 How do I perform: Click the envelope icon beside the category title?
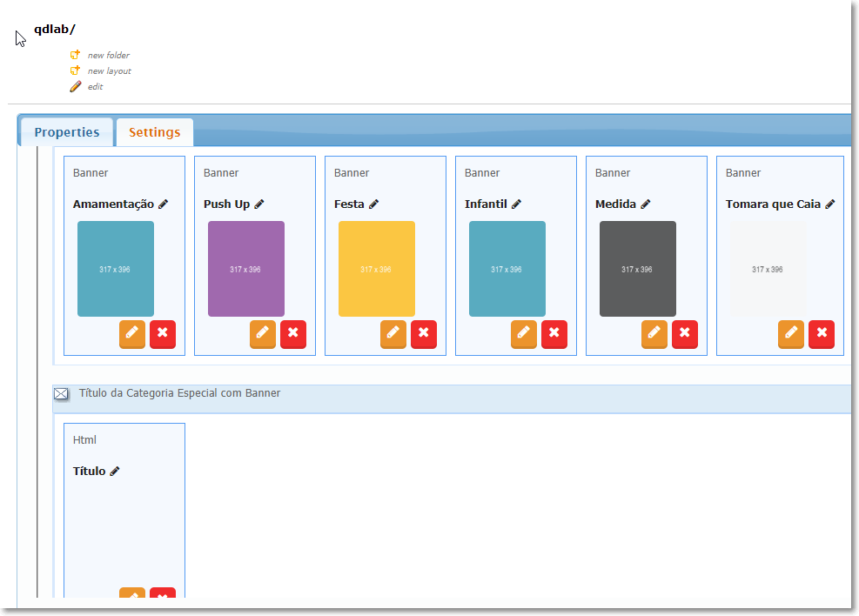[61, 393]
